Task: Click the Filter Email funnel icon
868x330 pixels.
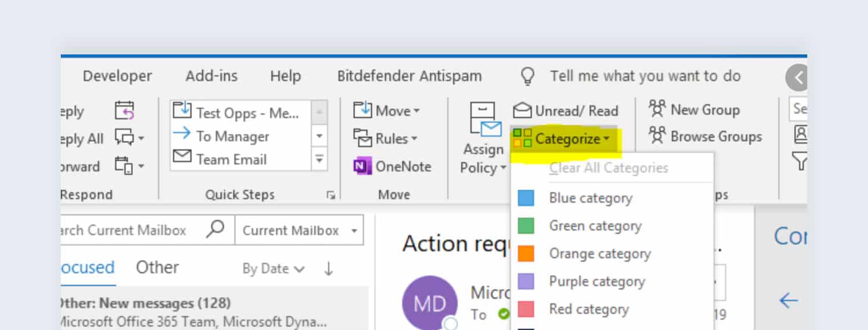Action: pyautogui.click(x=800, y=162)
